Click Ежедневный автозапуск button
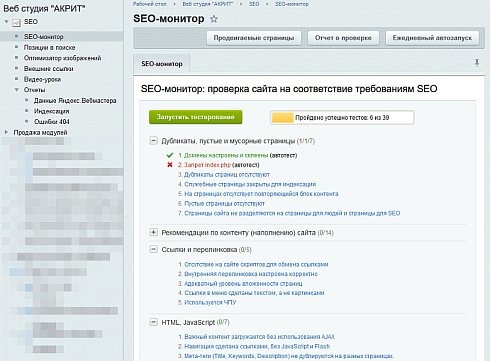Screen dimensions: 490x361 pyautogui.click(x=432, y=38)
